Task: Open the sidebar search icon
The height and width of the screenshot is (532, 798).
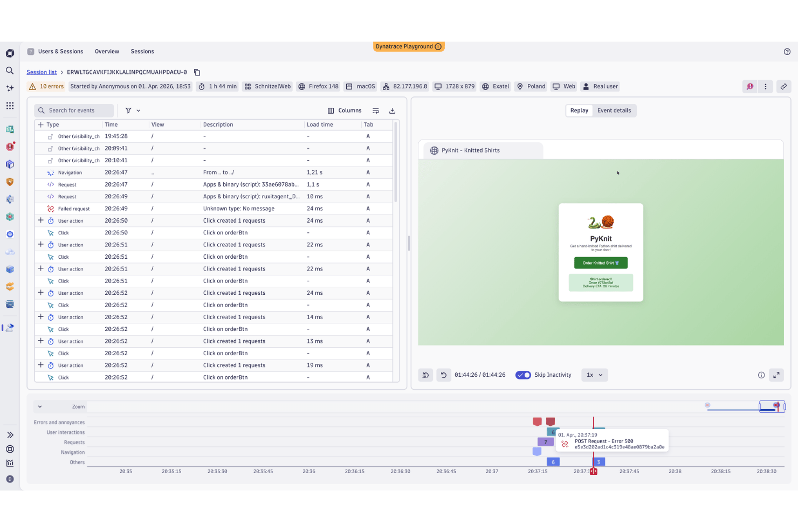Action: coord(10,71)
